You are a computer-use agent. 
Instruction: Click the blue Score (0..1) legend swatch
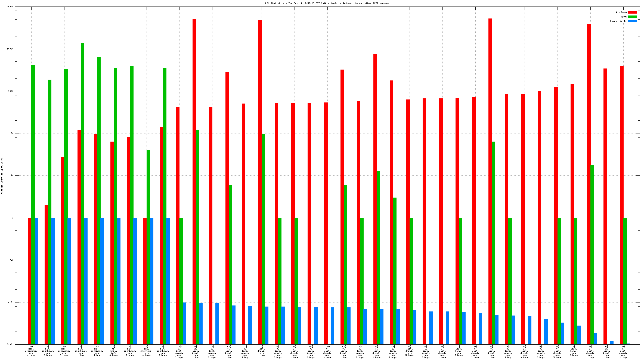coord(632,21)
